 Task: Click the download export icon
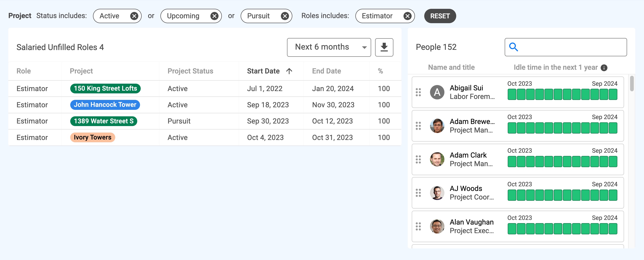coord(384,47)
